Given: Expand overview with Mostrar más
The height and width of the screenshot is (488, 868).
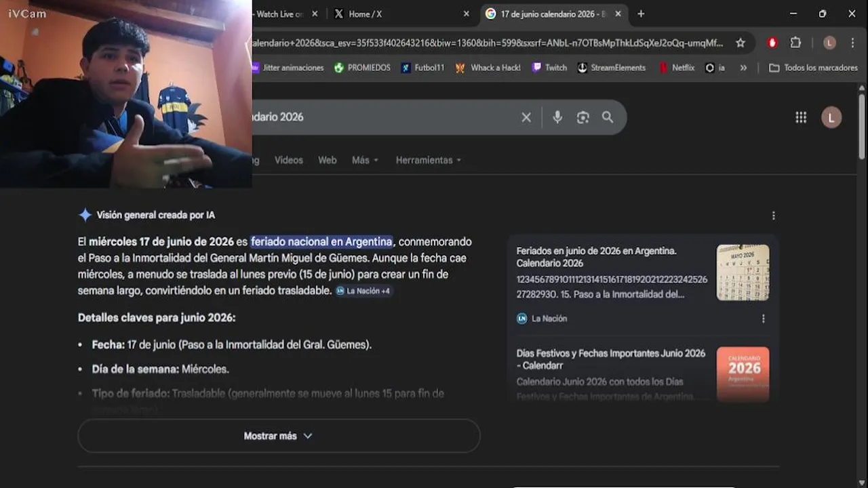Looking at the screenshot, I should 279,436.
